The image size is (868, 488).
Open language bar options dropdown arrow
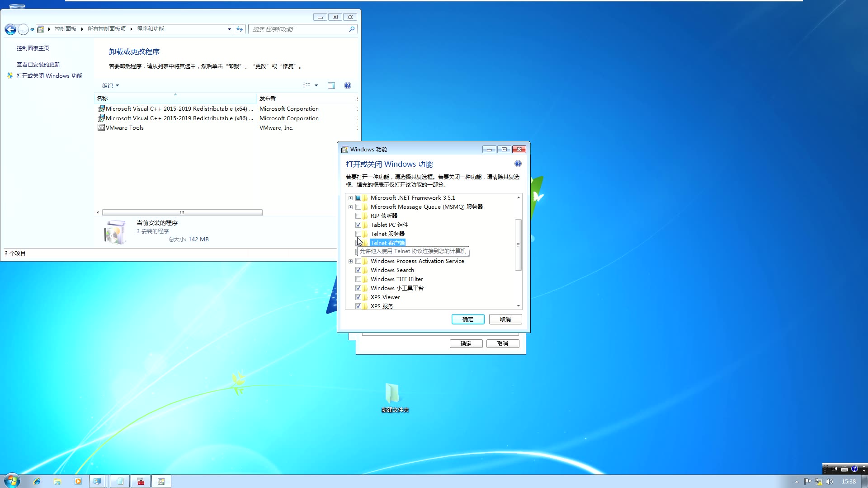tap(864, 470)
